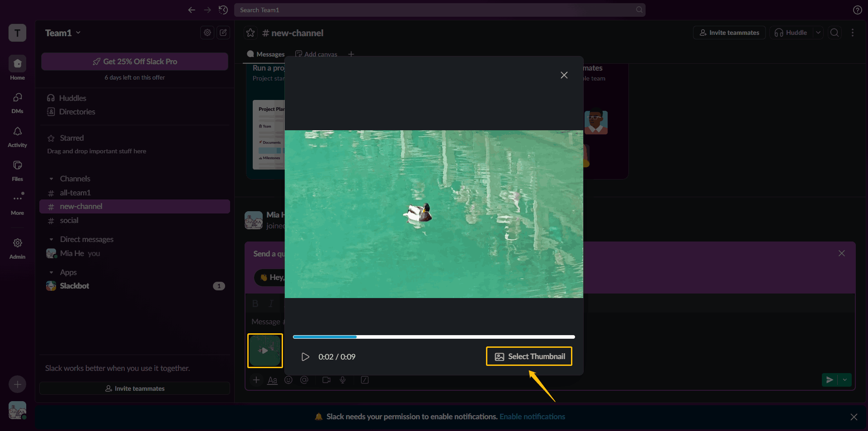
Task: Click the Select Thumbnail button
Action: (528, 356)
